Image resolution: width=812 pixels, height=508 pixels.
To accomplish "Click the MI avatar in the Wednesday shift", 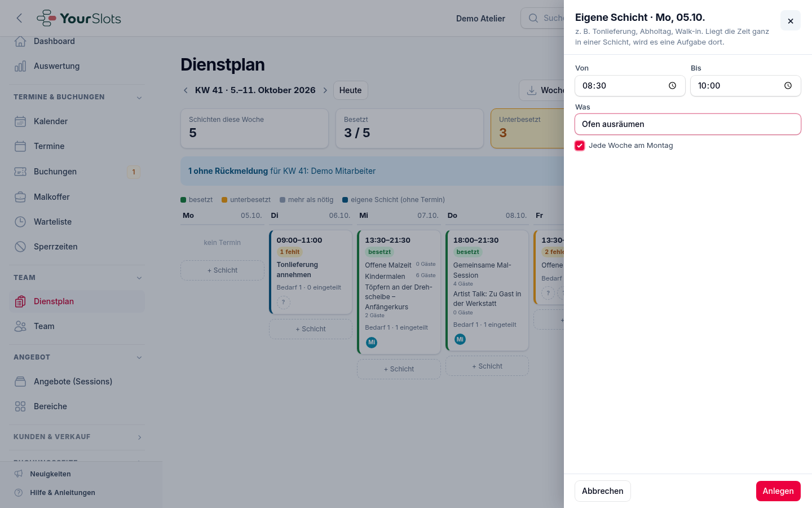I will click(372, 343).
